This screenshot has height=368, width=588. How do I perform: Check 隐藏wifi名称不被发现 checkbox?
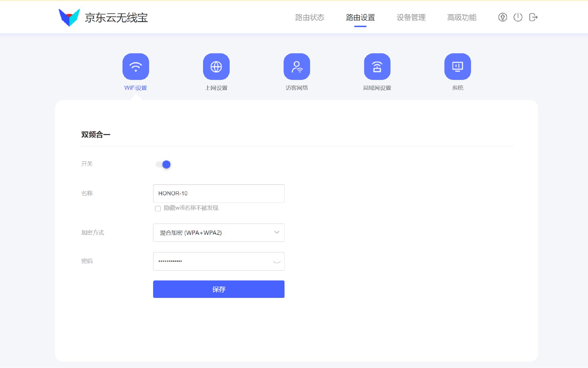pos(158,208)
